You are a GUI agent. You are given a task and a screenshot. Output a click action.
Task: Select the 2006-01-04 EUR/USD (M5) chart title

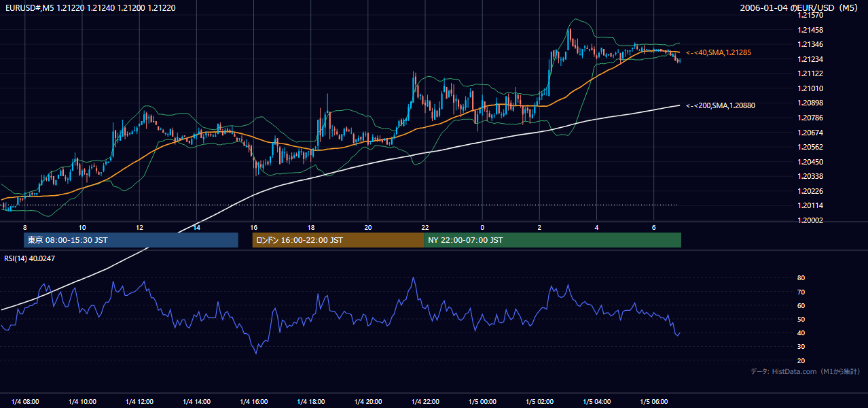coord(799,7)
